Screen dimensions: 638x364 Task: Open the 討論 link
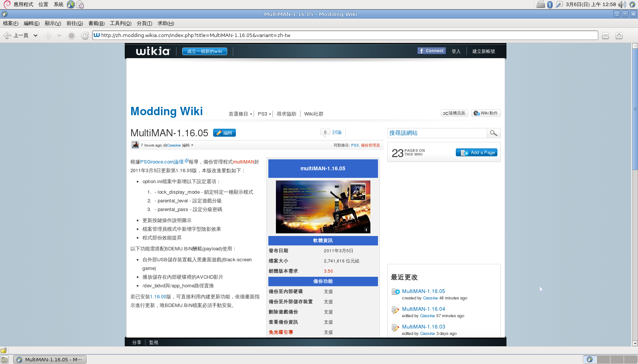pos(337,133)
